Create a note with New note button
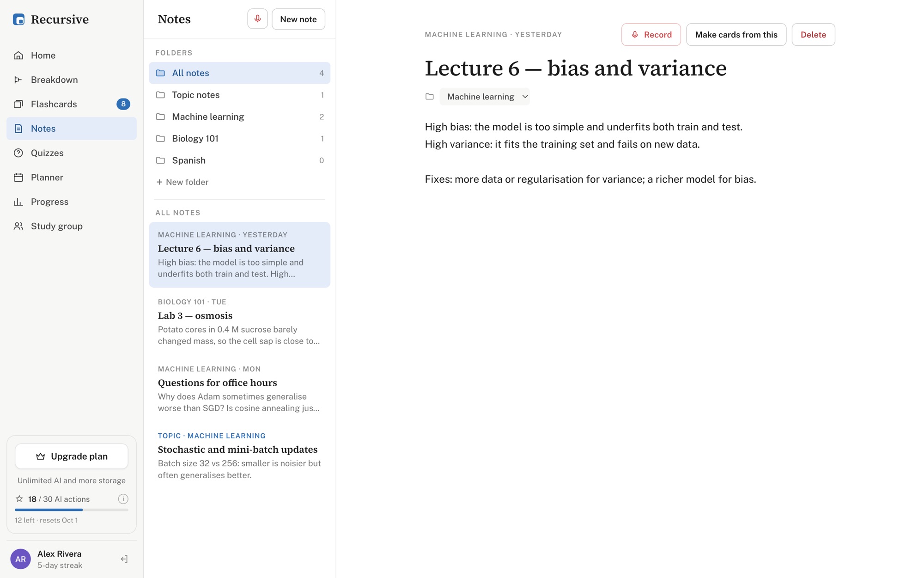924x578 pixels. [298, 19]
